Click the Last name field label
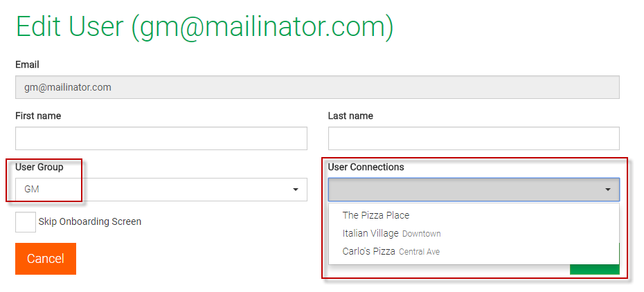The image size is (644, 292). 350,116
